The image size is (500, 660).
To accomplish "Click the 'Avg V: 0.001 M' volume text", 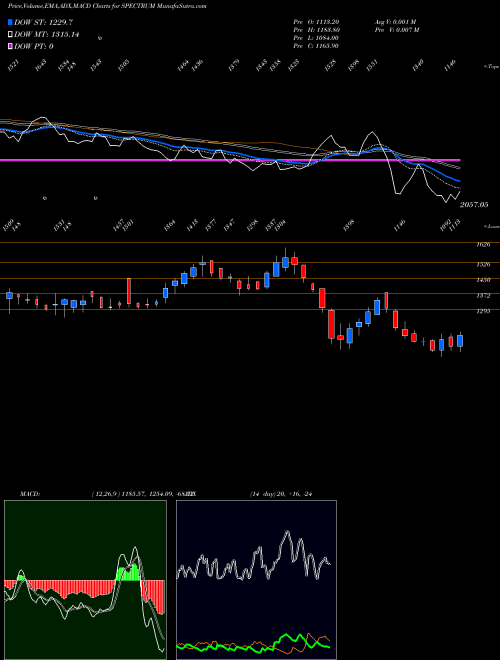I will click(396, 22).
